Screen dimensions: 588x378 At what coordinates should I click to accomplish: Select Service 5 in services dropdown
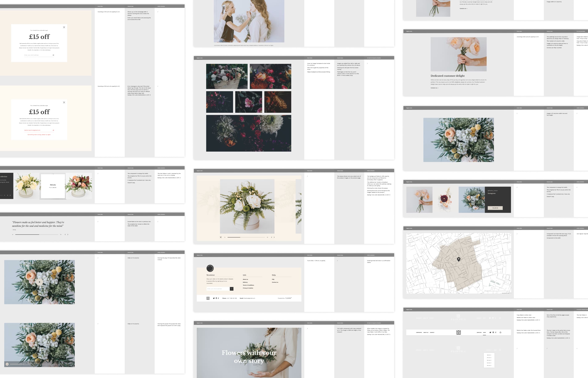point(489,365)
